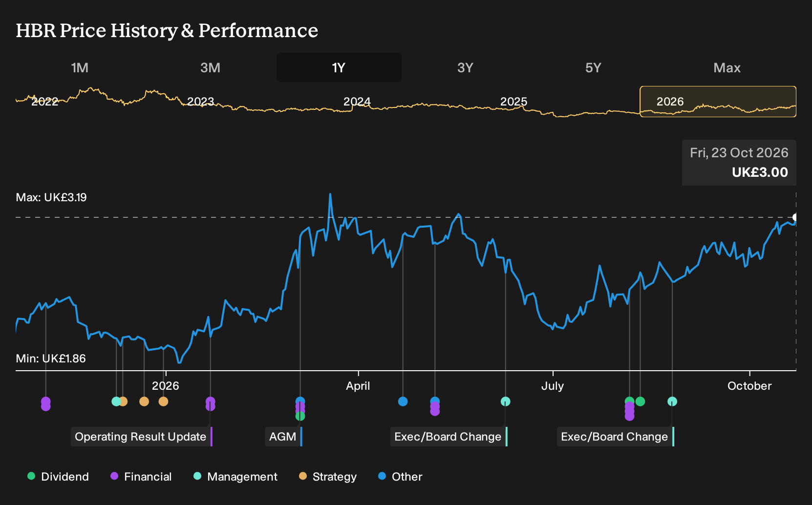Click the green Dividend marker above the AGM label
Image resolution: width=812 pixels, height=505 pixels.
[300, 416]
